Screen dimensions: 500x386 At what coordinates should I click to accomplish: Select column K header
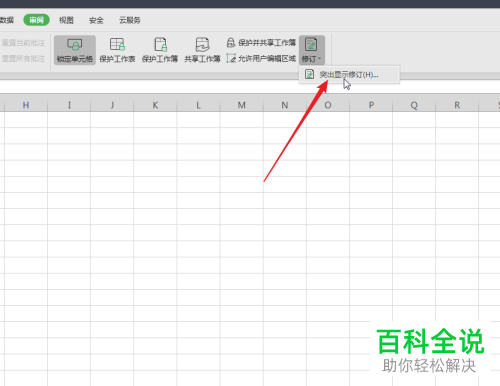click(155, 105)
